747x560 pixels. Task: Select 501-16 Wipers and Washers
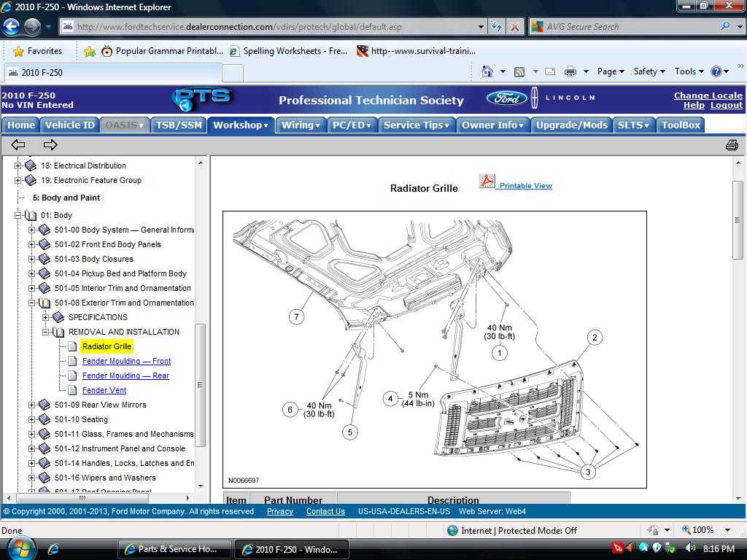click(105, 478)
